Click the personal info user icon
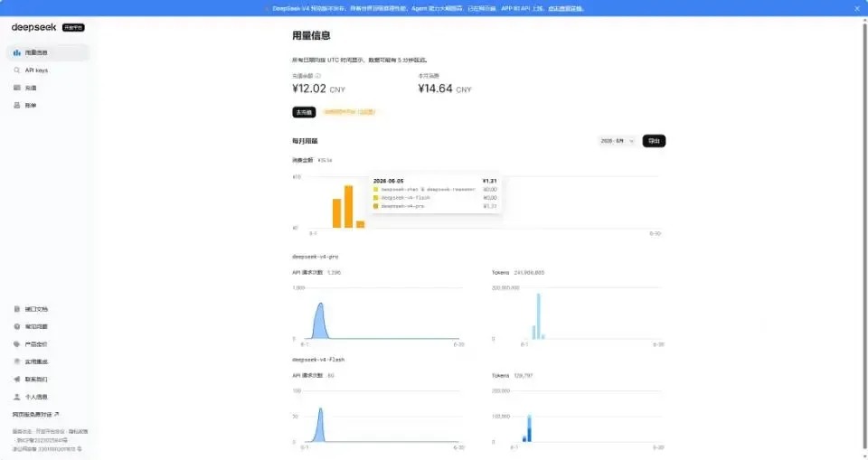This screenshot has width=868, height=460. [x=16, y=397]
